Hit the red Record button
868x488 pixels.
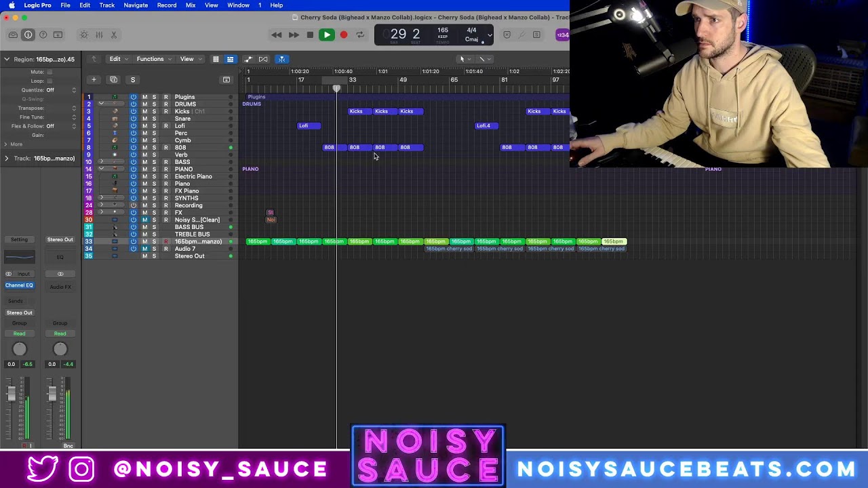344,35
